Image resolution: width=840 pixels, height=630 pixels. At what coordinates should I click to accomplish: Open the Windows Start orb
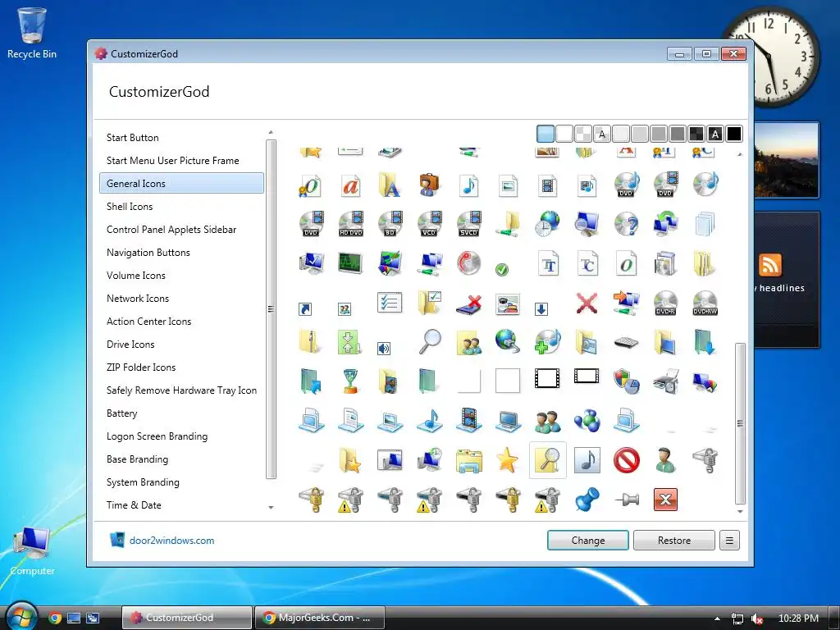[21, 616]
